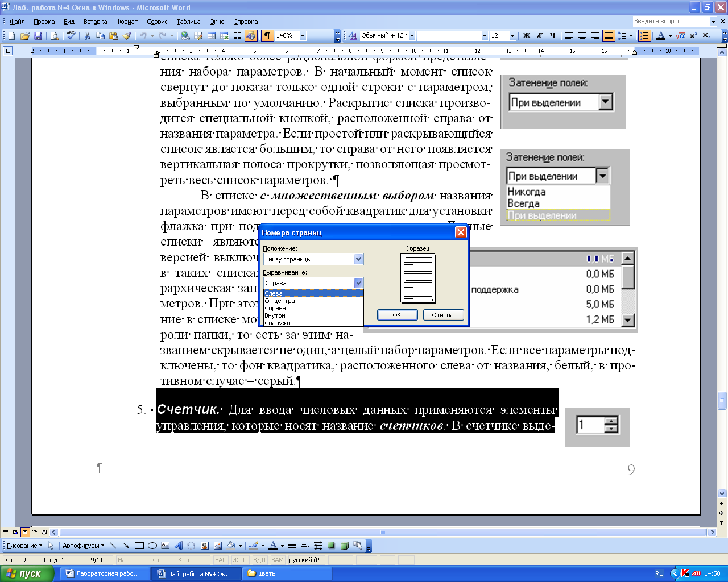This screenshot has height=582, width=728.
Task: Open the style dropdown 'Обычный + 12 г'
Action: pyautogui.click(x=412, y=36)
